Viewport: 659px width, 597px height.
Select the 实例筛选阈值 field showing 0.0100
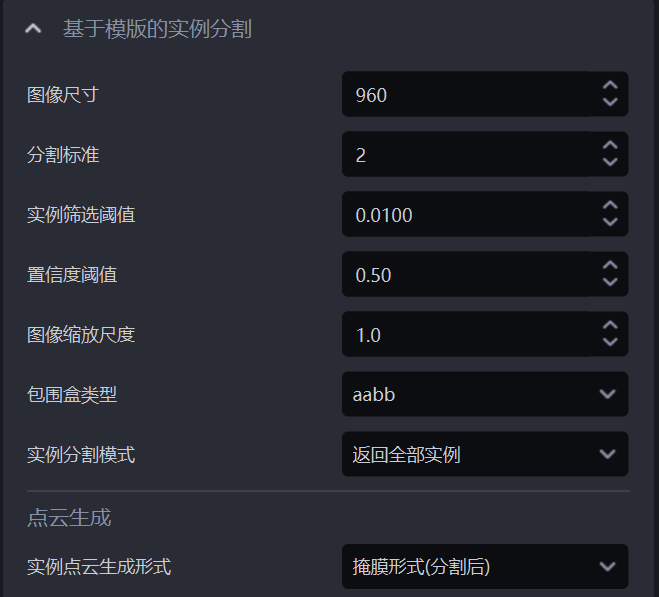[x=465, y=215]
